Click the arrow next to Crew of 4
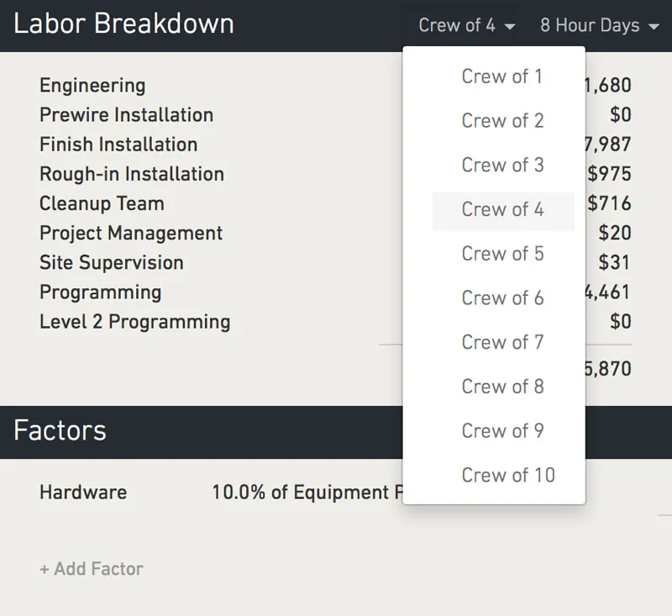The height and width of the screenshot is (616, 672). (x=510, y=27)
